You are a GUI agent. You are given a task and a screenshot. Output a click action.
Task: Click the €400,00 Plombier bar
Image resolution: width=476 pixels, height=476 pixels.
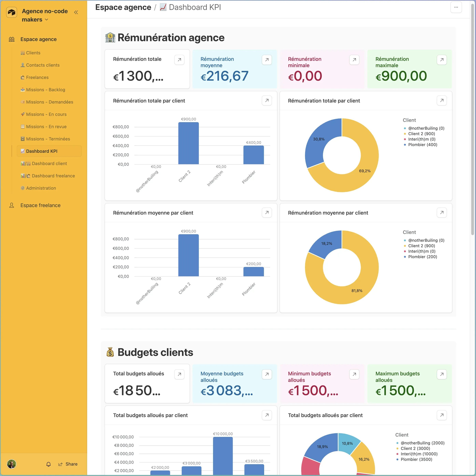(254, 155)
